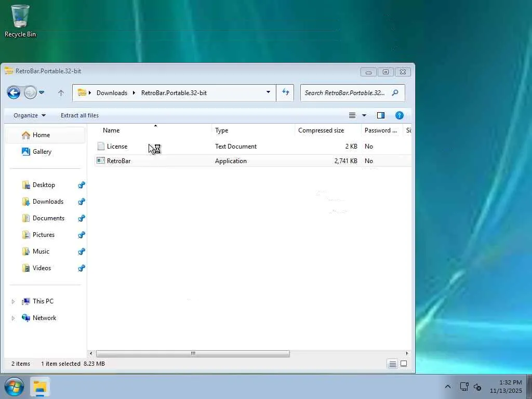Click the greyed Forward arrow button
532x399 pixels.
pos(30,92)
